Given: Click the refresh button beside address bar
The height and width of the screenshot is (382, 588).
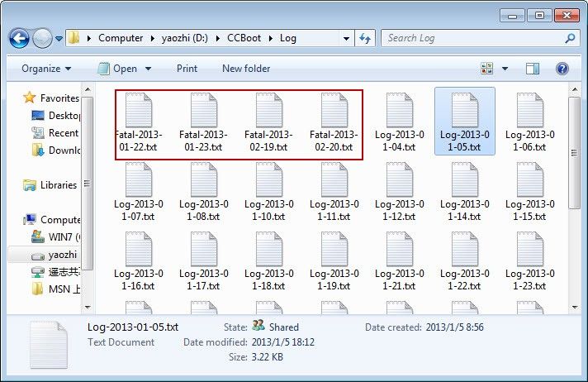Looking at the screenshot, I should 367,38.
